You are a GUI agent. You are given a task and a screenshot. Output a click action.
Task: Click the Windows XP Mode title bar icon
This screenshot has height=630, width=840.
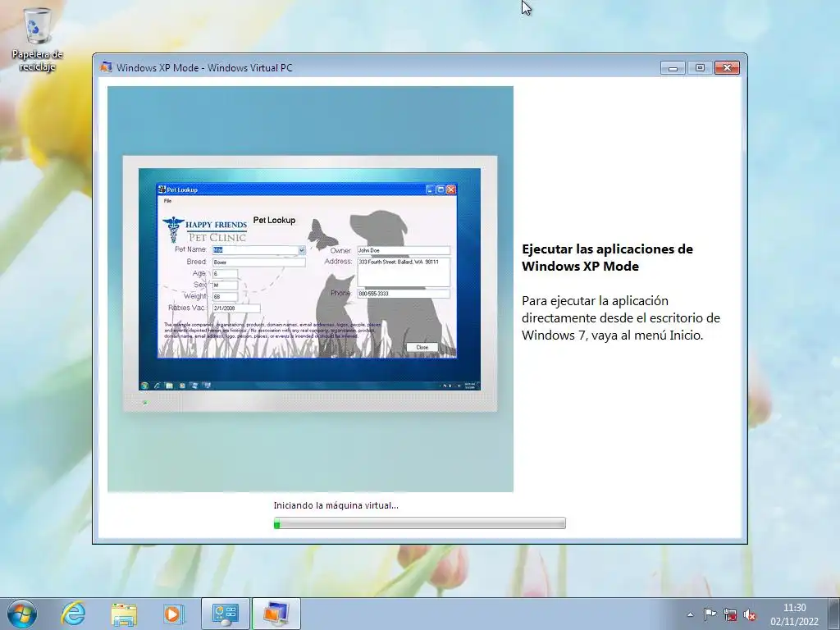click(x=106, y=67)
